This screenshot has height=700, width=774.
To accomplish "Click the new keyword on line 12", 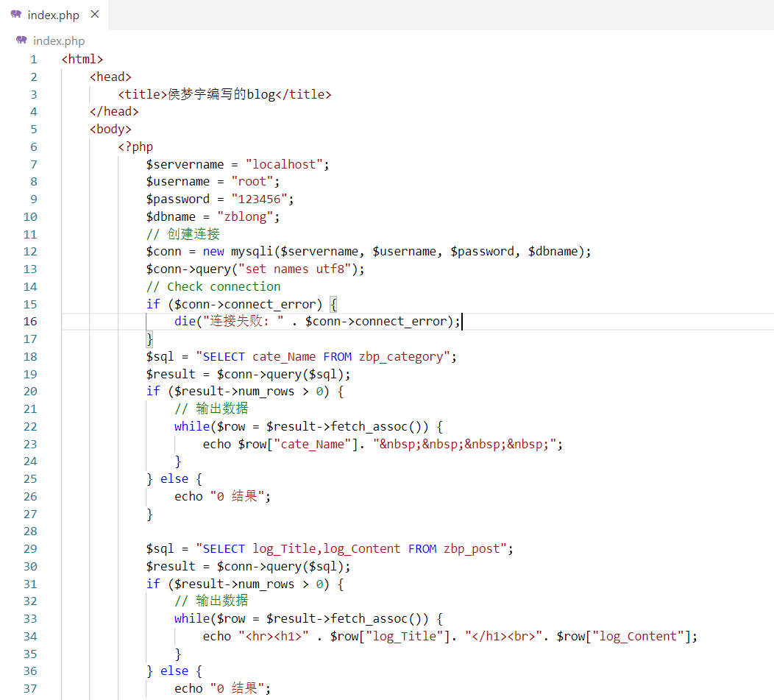I will (213, 252).
